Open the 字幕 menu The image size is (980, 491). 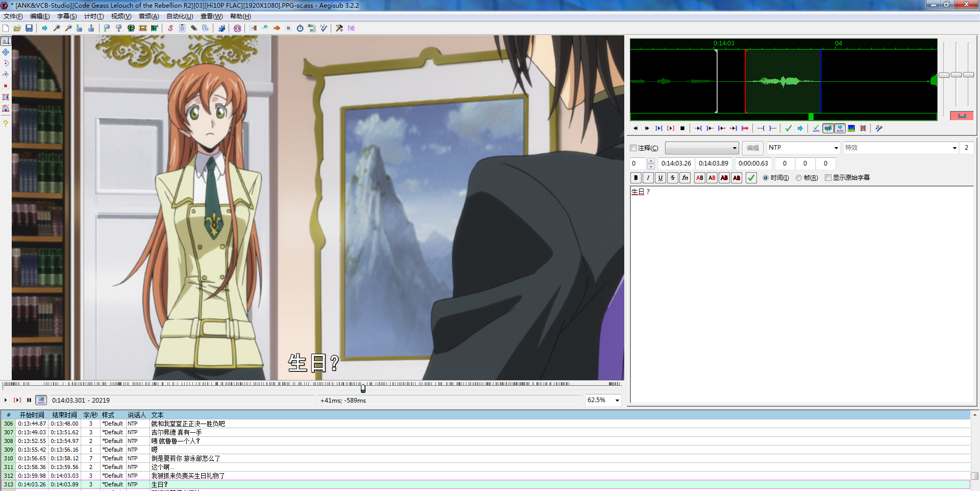[x=67, y=16]
